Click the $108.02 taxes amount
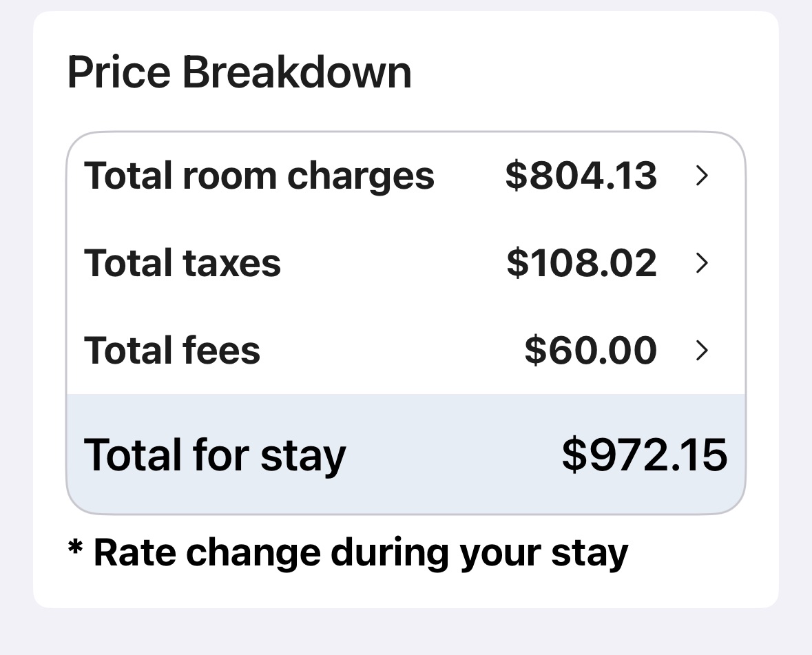 coord(581,263)
